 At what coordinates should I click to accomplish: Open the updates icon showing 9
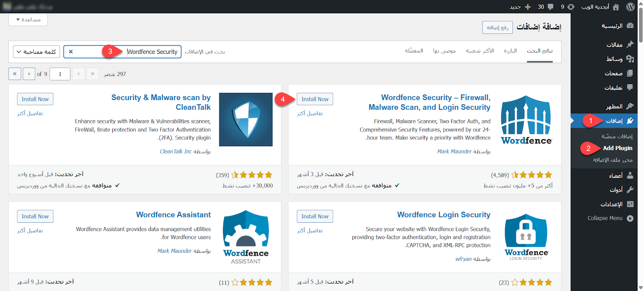pos(571,7)
